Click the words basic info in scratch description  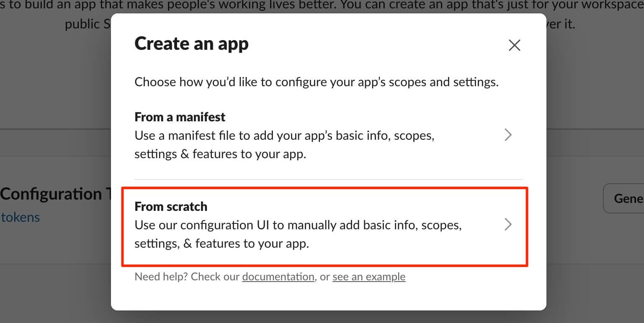click(392, 225)
